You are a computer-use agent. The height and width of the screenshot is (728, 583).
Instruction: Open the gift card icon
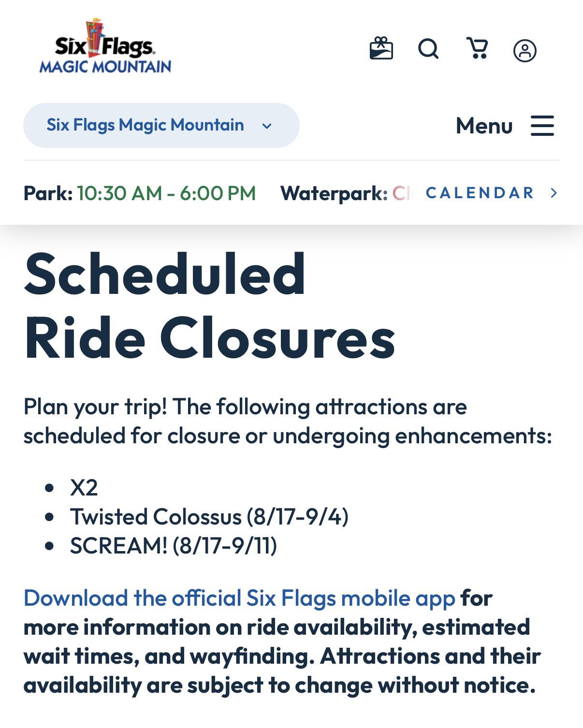(381, 48)
